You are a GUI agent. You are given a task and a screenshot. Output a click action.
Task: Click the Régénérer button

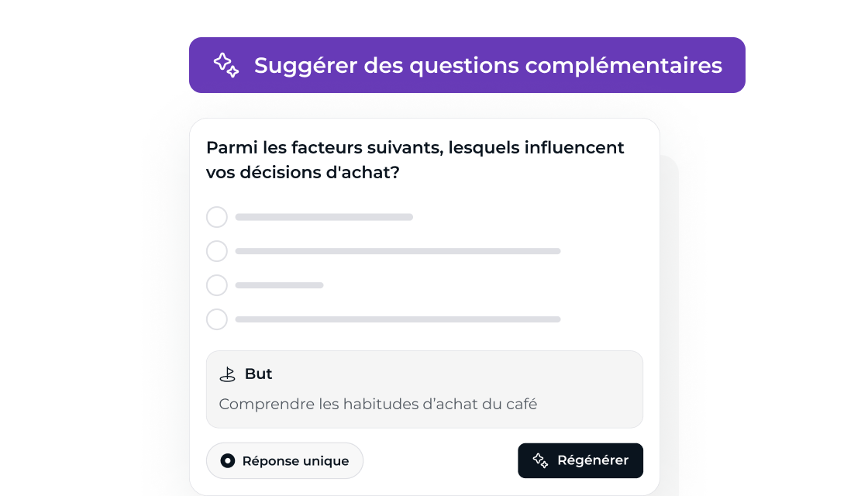click(580, 460)
